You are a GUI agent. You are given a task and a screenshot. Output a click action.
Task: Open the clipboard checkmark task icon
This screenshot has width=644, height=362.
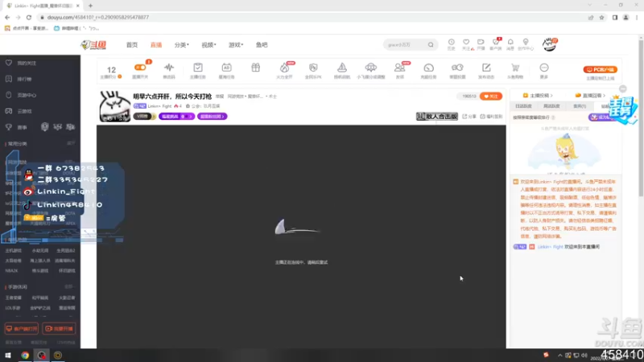[x=197, y=68]
